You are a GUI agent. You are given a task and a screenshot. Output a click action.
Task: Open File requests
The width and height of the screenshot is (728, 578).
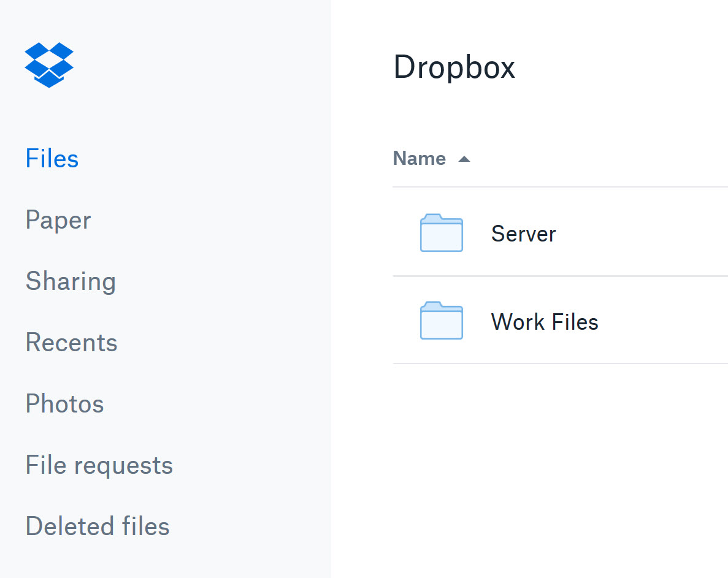pos(99,465)
